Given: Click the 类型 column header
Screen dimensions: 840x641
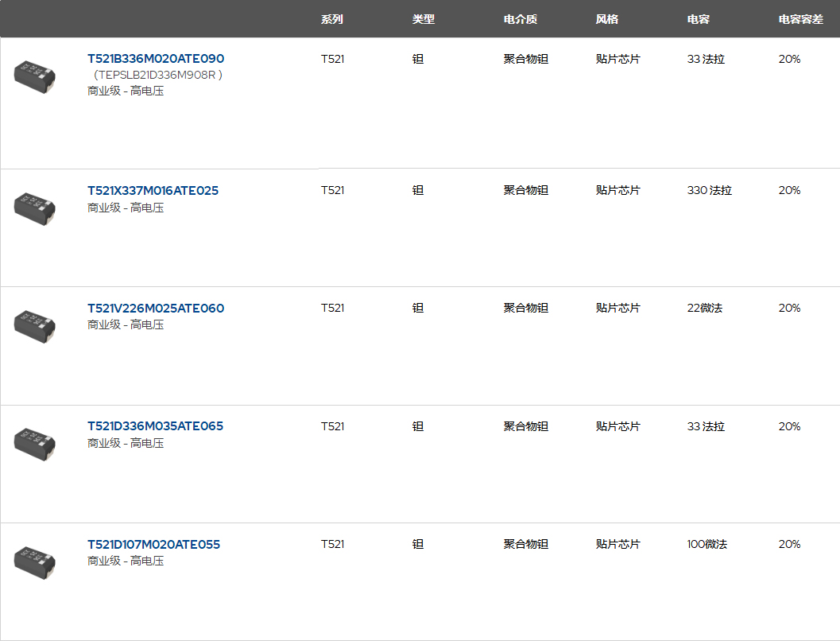Looking at the screenshot, I should [424, 19].
